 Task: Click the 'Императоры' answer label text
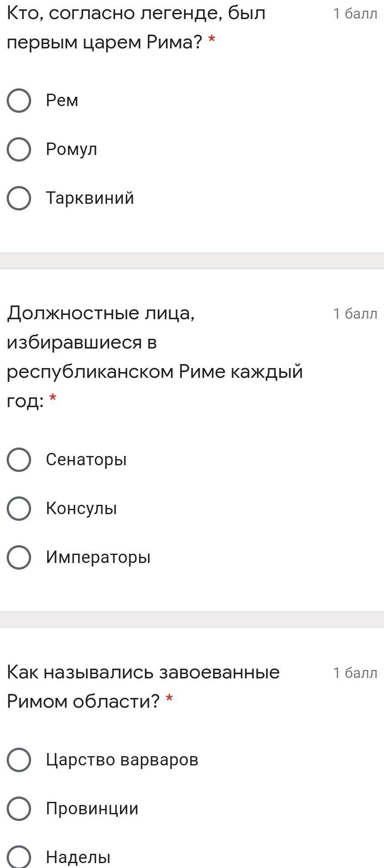(98, 557)
